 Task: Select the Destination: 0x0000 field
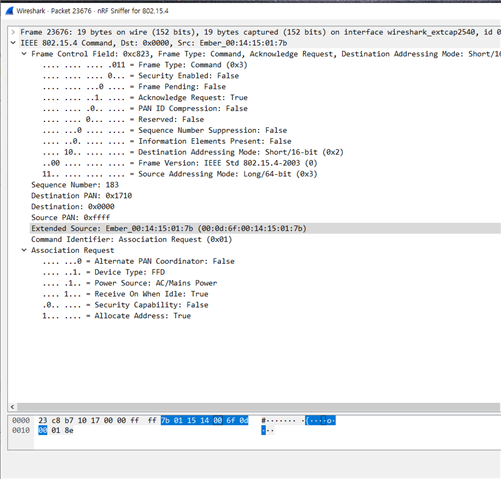(x=73, y=207)
